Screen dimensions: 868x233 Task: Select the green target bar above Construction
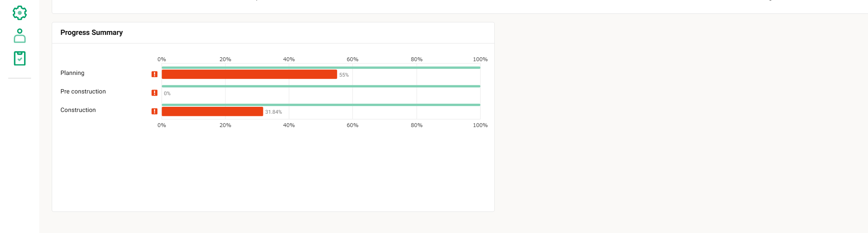(321, 105)
